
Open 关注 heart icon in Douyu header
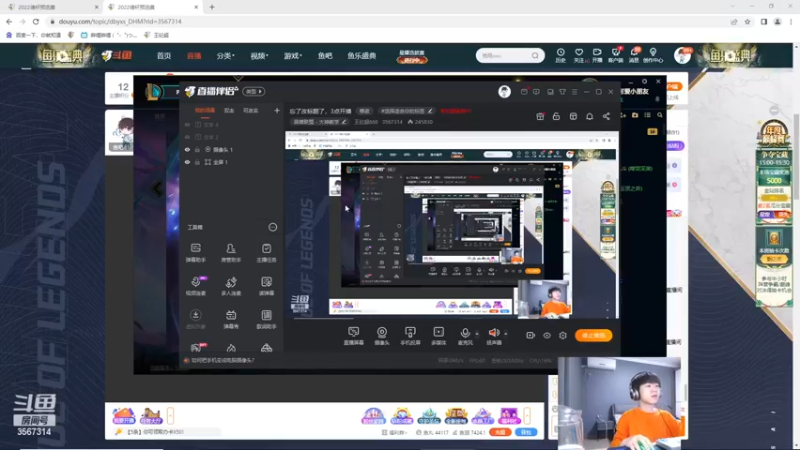click(x=579, y=55)
